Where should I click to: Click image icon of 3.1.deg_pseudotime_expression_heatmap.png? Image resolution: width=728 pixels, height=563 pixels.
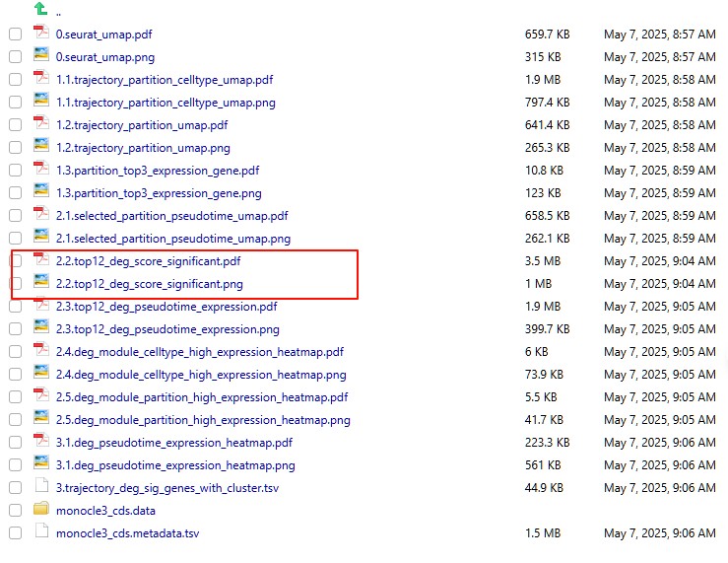41,463
